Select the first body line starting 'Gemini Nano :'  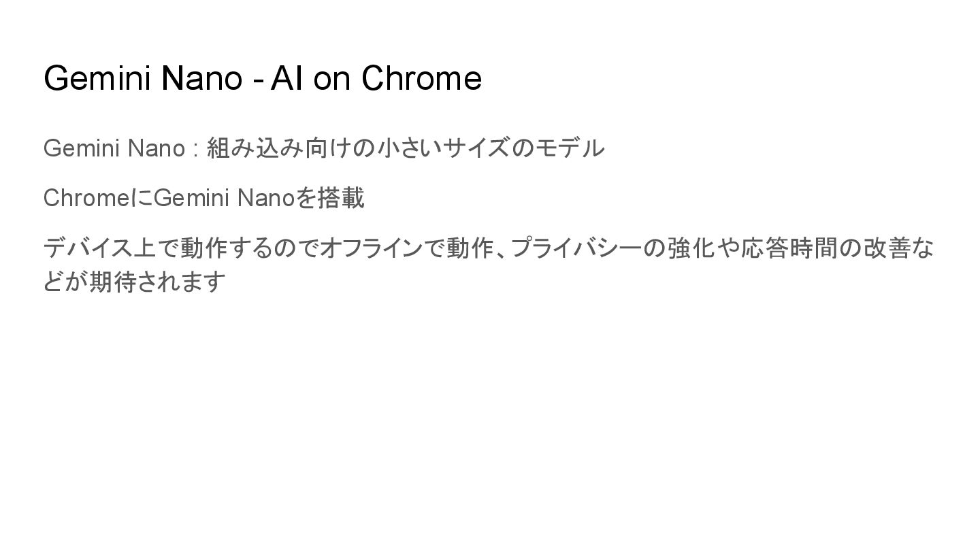324,148
